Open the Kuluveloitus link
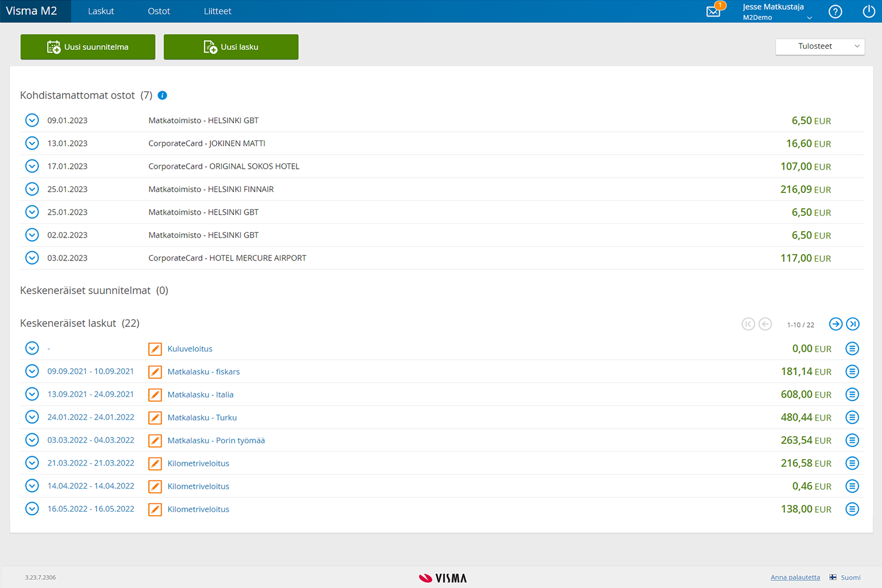882x588 pixels. (190, 349)
